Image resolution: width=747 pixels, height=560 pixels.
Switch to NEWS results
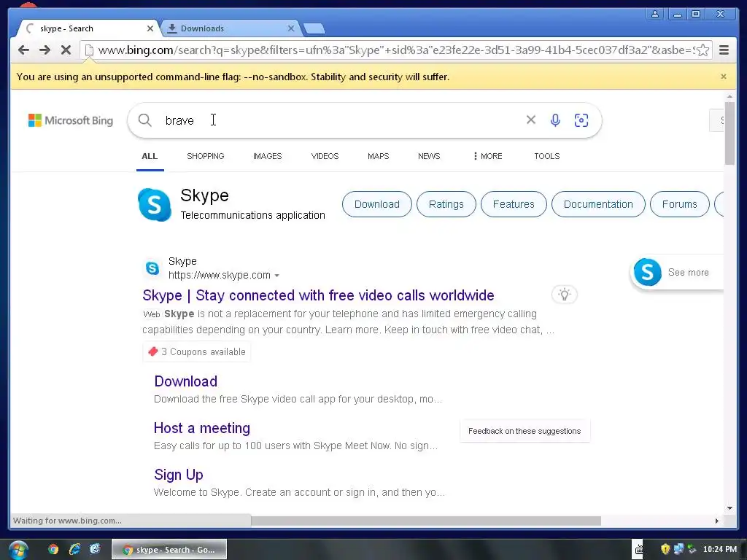(x=429, y=156)
